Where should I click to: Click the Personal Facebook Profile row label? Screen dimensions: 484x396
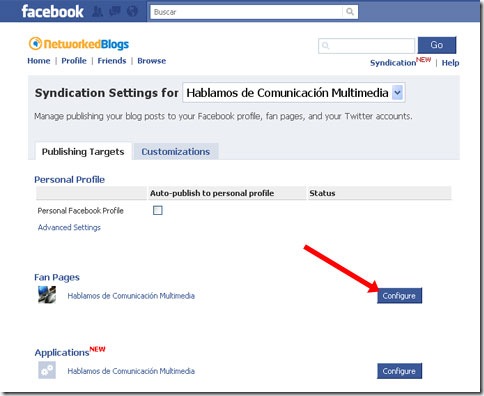click(81, 211)
